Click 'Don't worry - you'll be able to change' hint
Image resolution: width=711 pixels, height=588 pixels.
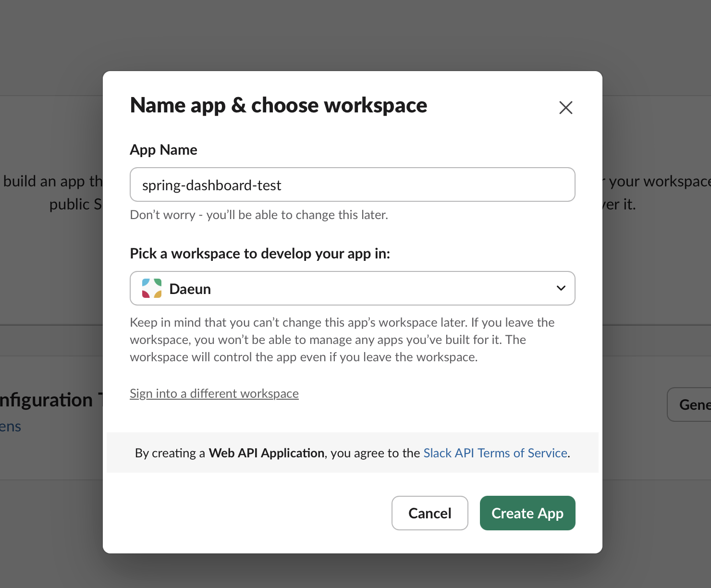click(259, 215)
